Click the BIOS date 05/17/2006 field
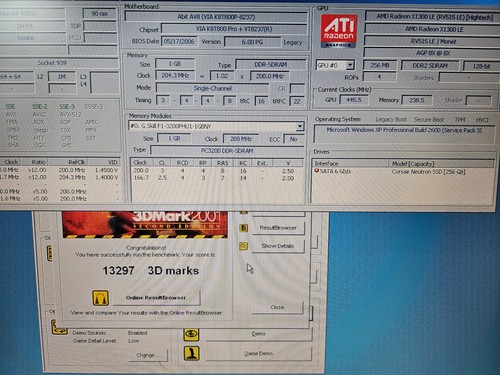500x375 pixels. pyautogui.click(x=179, y=42)
